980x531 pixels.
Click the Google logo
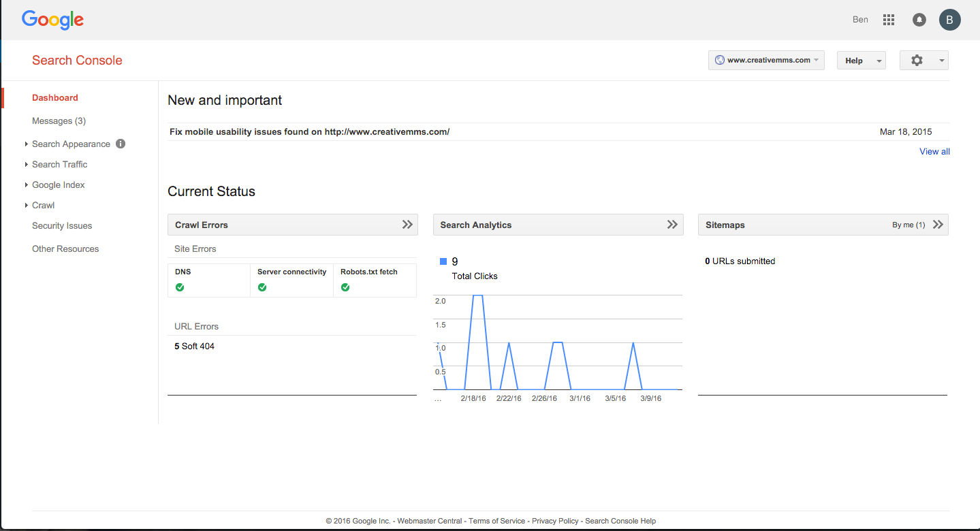click(x=52, y=20)
